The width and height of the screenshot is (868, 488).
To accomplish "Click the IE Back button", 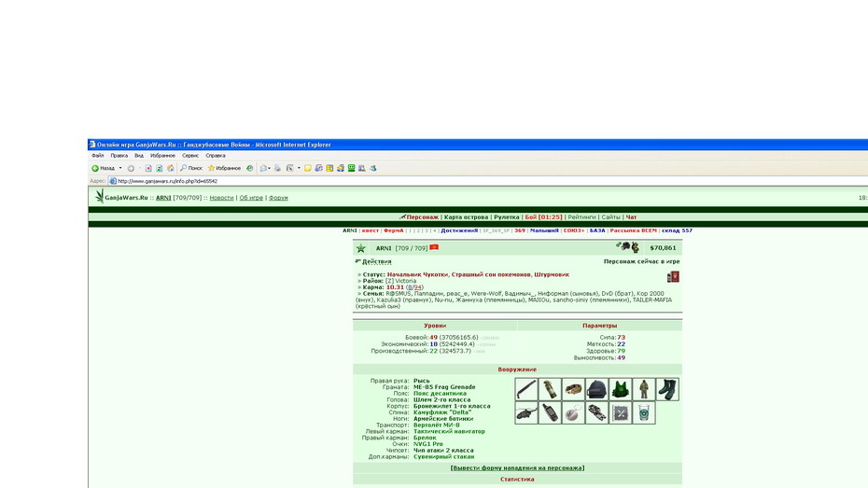I will 104,168.
